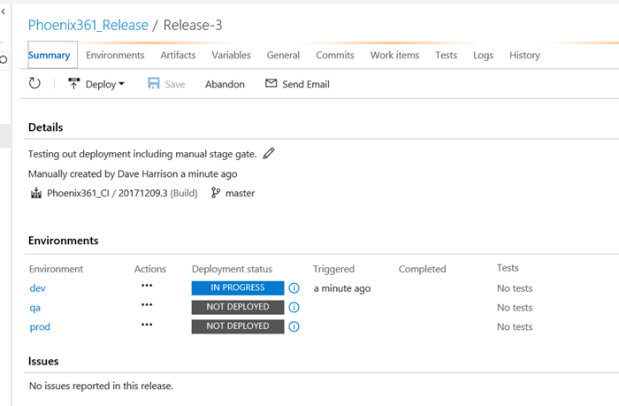This screenshot has width=619, height=406.
Task: Click the refresh icon in the toolbar
Action: point(35,84)
